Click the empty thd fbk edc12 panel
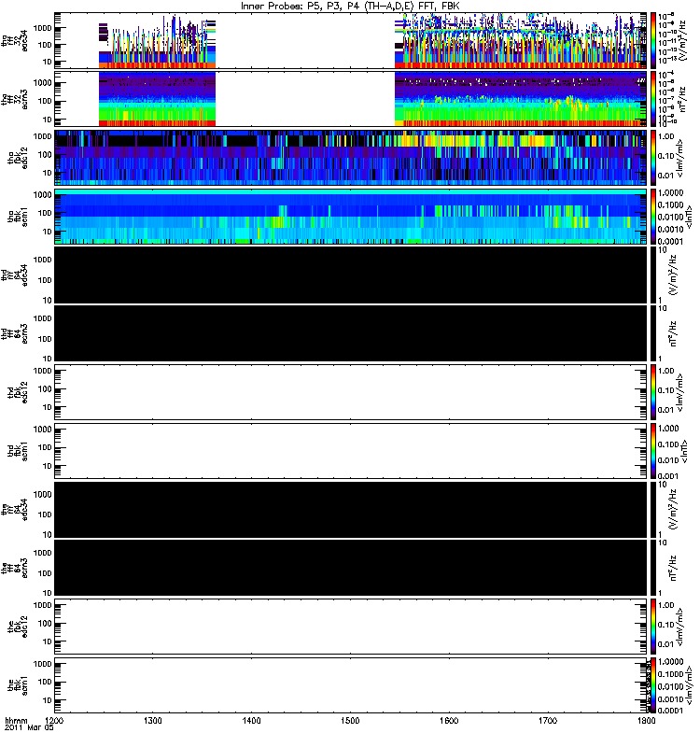 [x=351, y=392]
